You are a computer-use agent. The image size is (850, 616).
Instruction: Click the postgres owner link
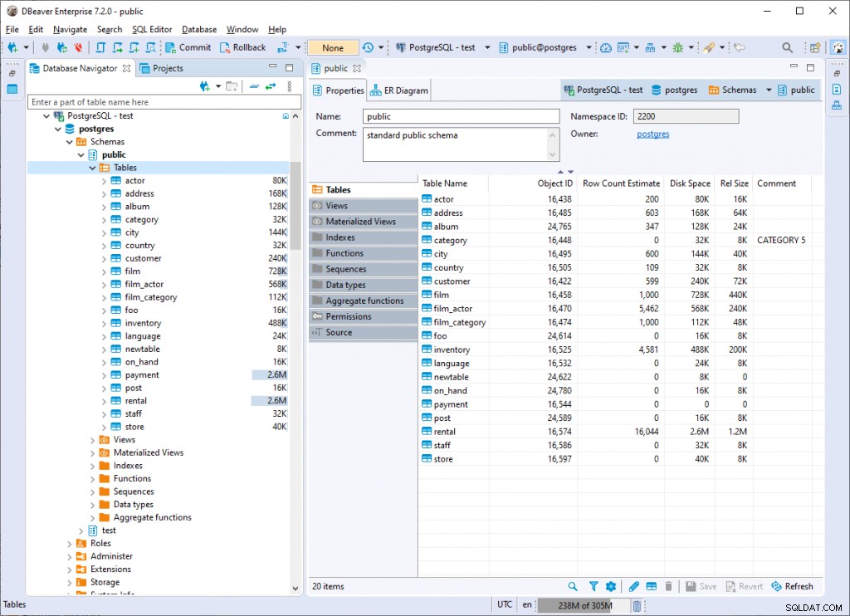coord(652,134)
